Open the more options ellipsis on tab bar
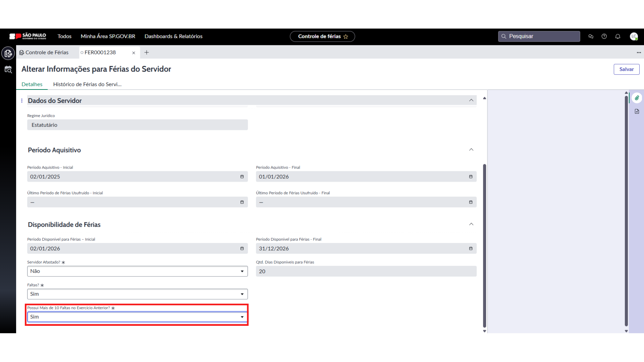644x362 pixels. tap(639, 53)
